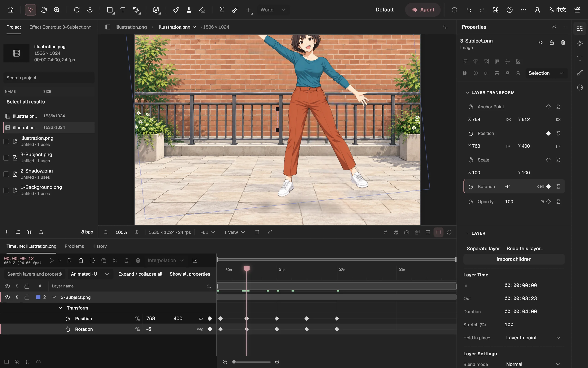Click the Search project field
588x368 pixels.
point(49,78)
